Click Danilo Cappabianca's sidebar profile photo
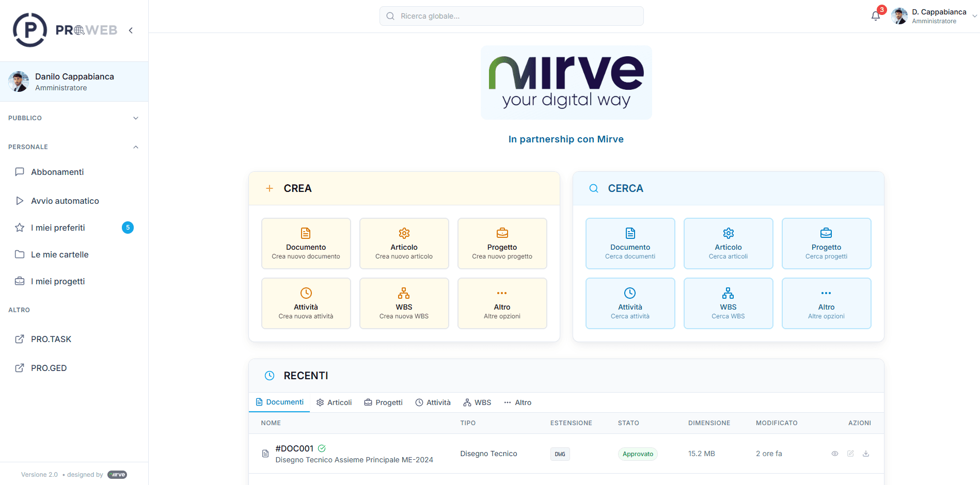Viewport: 980px width, 485px height. click(19, 82)
